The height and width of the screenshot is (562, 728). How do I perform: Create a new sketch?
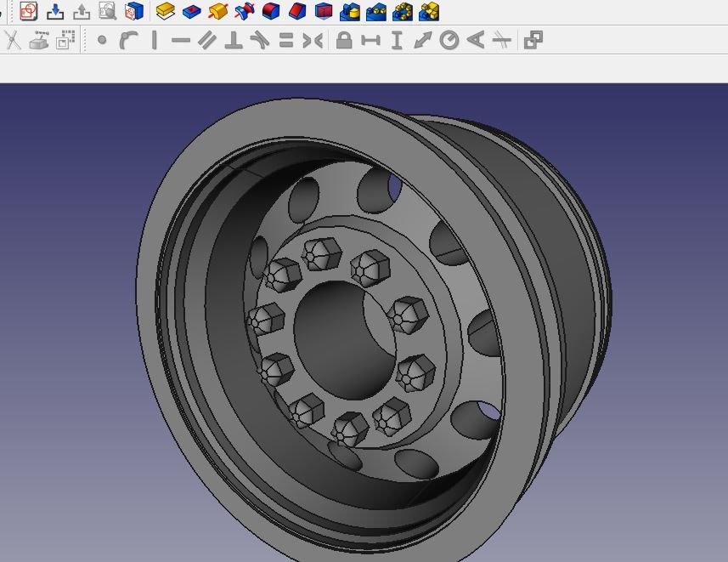coord(28,11)
